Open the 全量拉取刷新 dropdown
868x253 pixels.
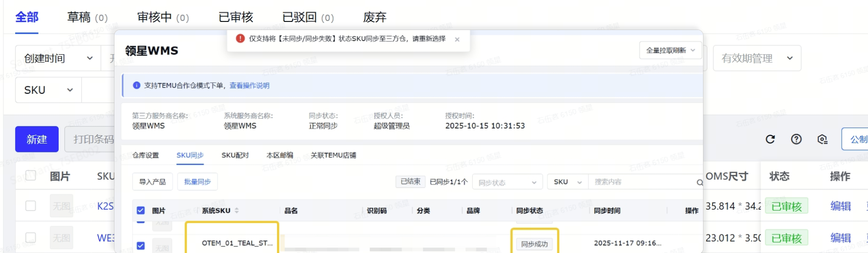(x=670, y=50)
